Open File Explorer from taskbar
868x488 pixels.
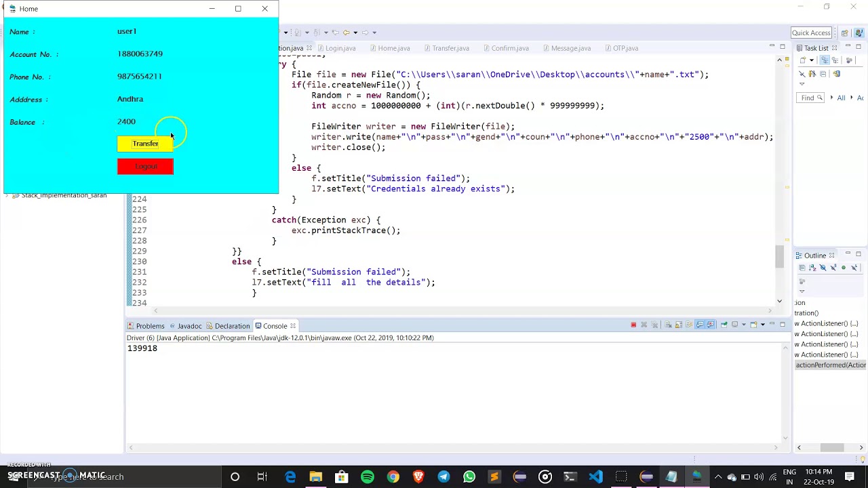click(316, 477)
